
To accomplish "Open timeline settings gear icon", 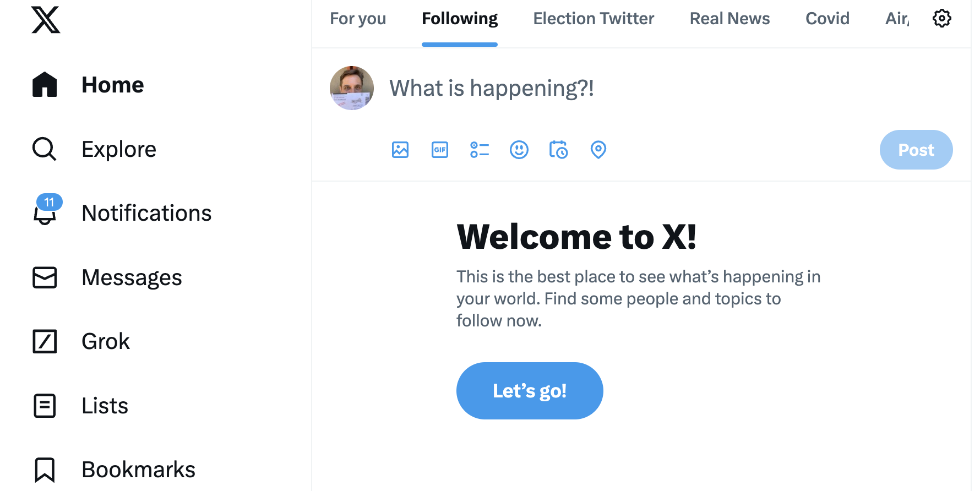I will click(x=941, y=19).
